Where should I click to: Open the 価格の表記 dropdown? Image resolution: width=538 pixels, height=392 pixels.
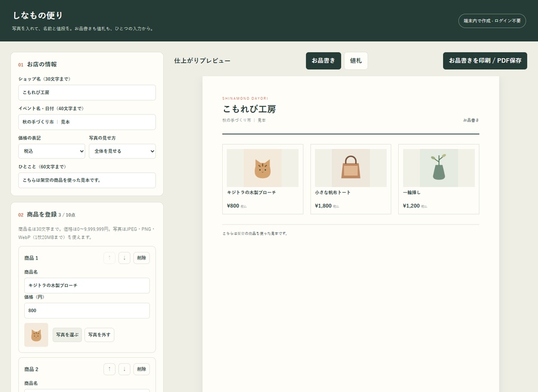51,151
